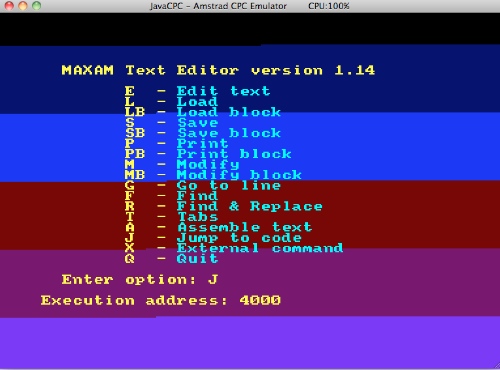
Task: Click the 'Modify' menu entry
Action: pos(208,164)
